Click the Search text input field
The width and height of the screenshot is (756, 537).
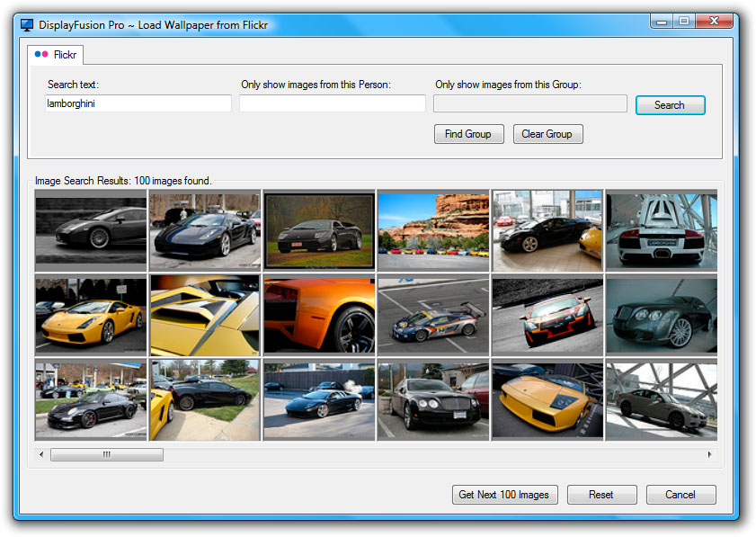click(138, 103)
